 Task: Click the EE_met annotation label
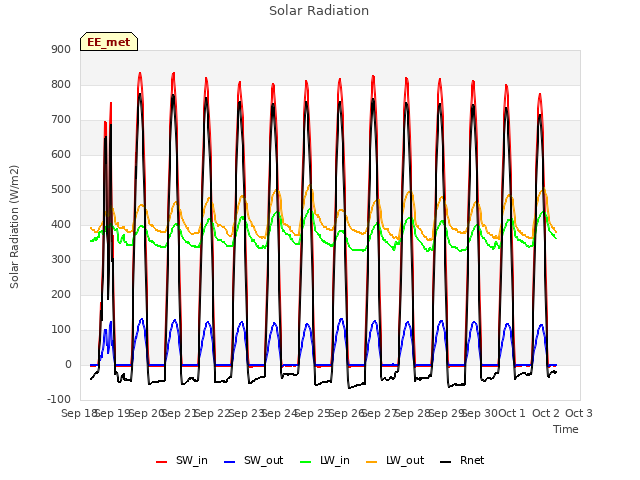point(109,42)
